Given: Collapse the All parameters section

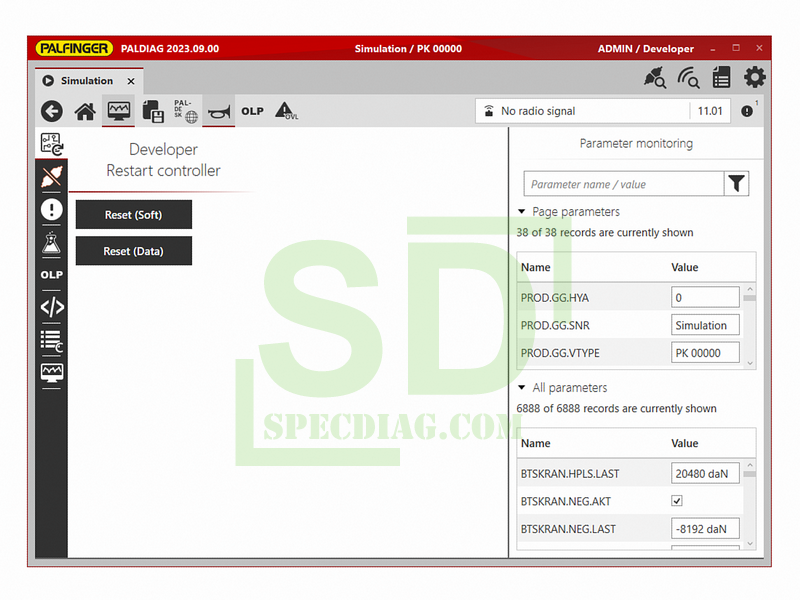Looking at the screenshot, I should [x=522, y=388].
